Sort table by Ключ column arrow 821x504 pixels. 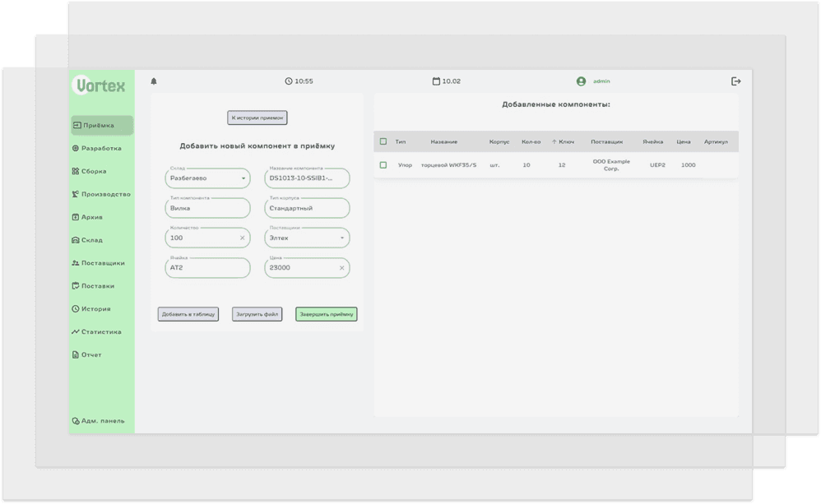pos(554,141)
